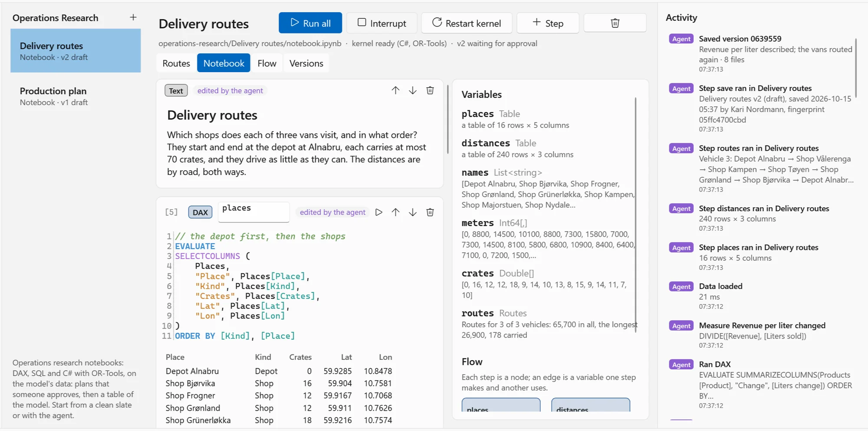Viewport: 868px width, 431px height.
Task: Open Measure Revenue per liter changed entry
Action: pos(761,335)
